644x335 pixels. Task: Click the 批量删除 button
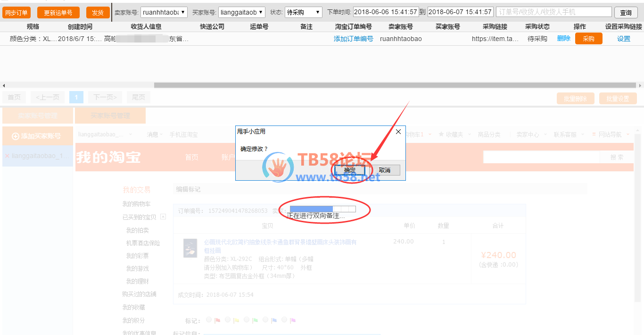click(x=576, y=99)
